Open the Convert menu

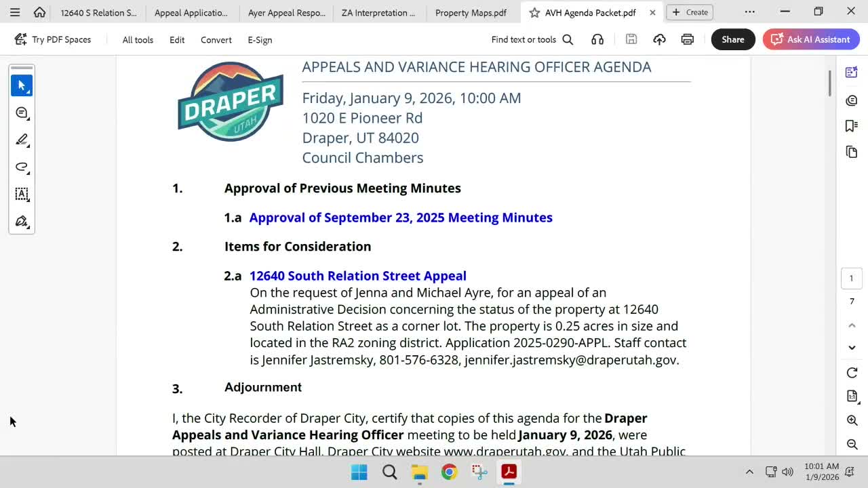[216, 40]
